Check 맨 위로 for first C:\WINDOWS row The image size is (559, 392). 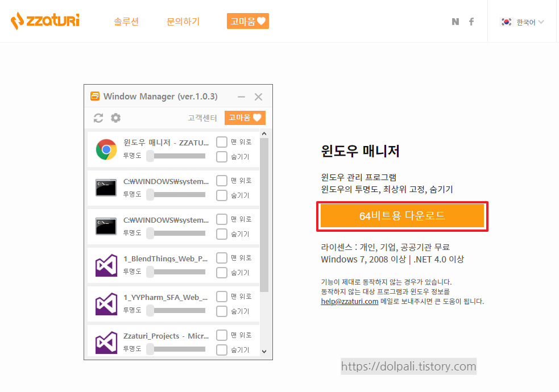[222, 181]
